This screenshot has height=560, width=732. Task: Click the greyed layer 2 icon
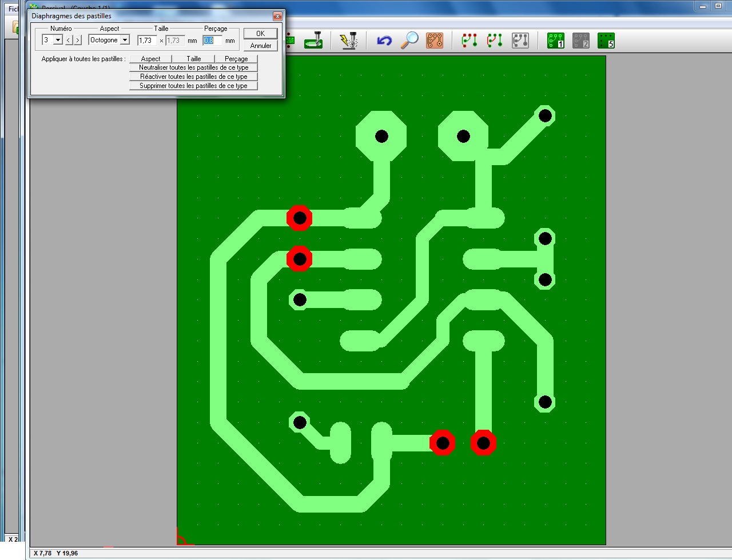coord(581,41)
